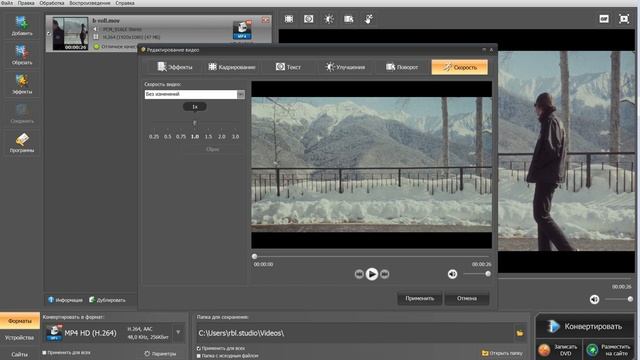The image size is (640, 360).
Task: Enable Применить для всех under format selector
Action: coord(44,352)
